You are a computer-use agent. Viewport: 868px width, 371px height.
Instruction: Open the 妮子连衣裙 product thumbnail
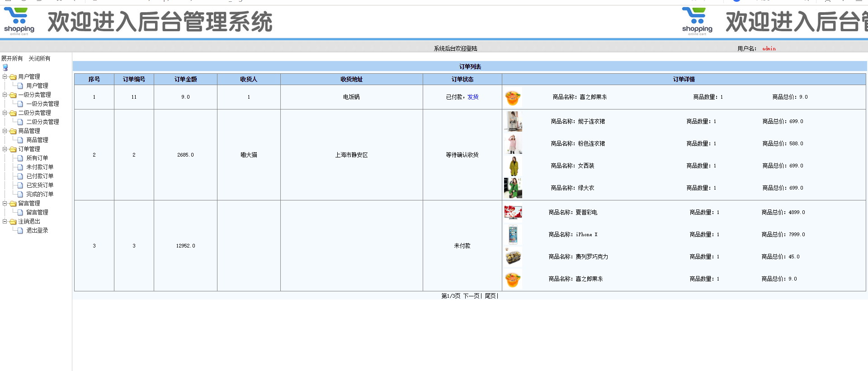tap(513, 121)
